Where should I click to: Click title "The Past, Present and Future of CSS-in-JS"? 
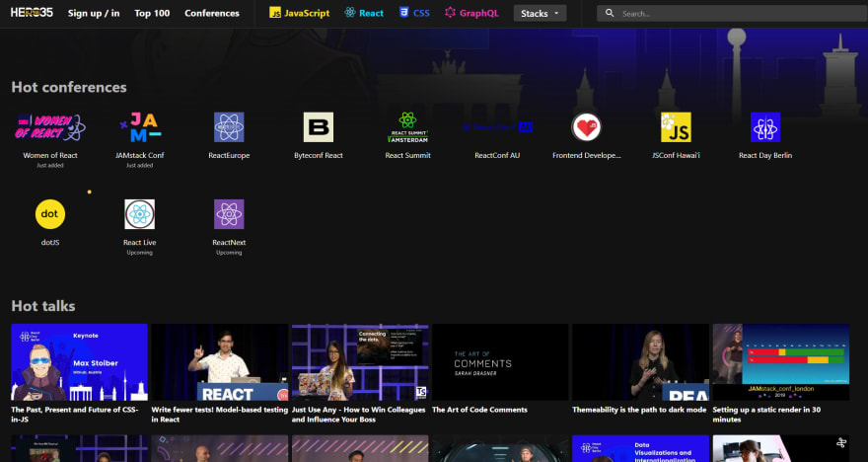75,415
